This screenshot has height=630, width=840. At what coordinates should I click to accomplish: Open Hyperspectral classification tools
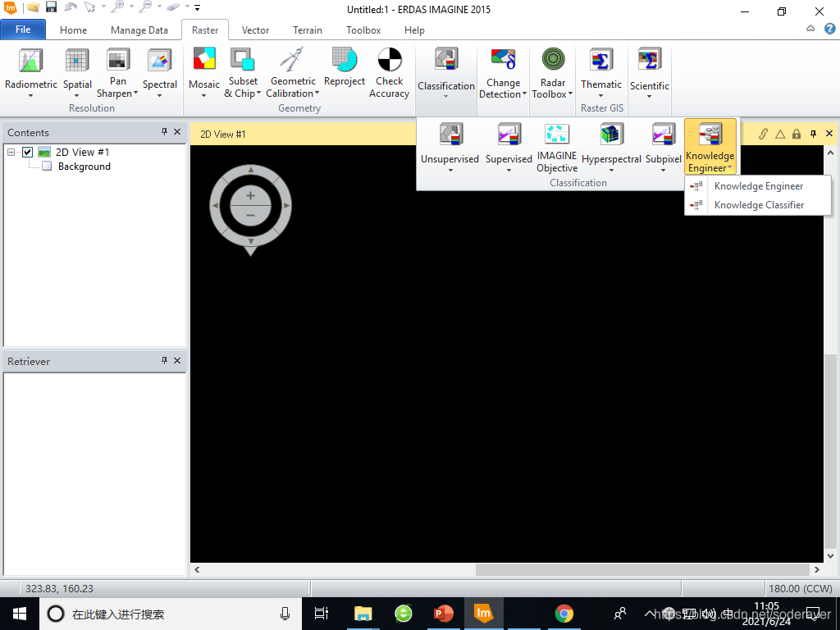611,134
